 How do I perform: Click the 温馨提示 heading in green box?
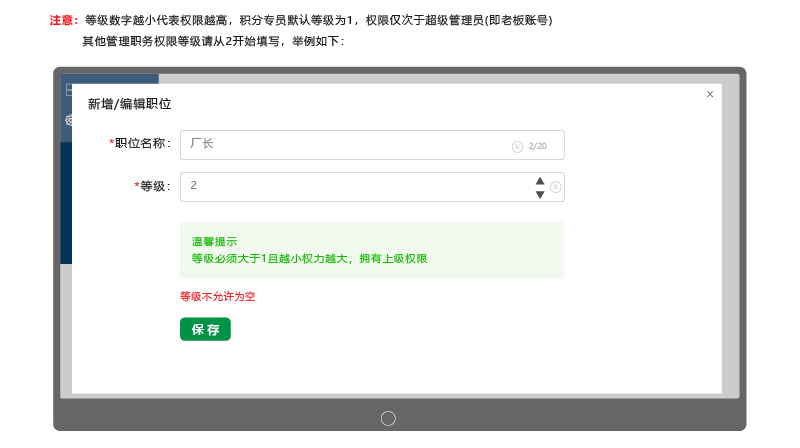(x=214, y=242)
